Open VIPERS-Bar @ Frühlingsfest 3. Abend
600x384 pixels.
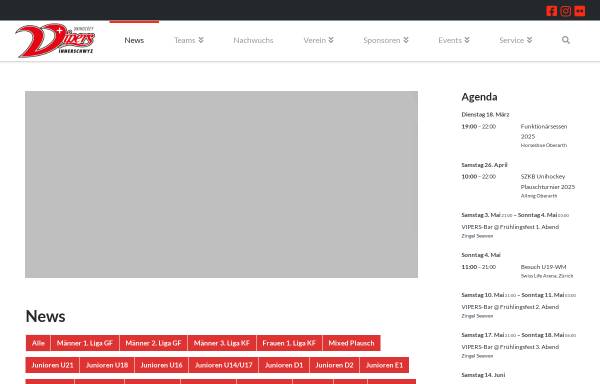pyautogui.click(x=510, y=347)
